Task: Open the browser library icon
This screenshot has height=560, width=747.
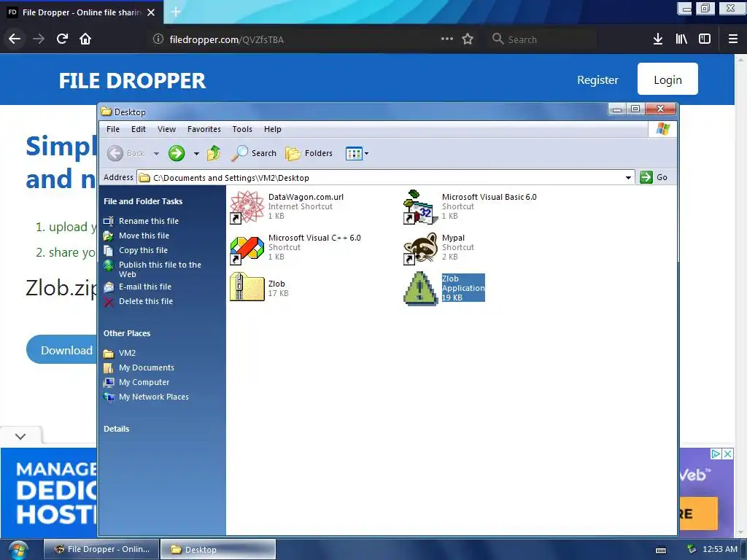Action: (681, 39)
